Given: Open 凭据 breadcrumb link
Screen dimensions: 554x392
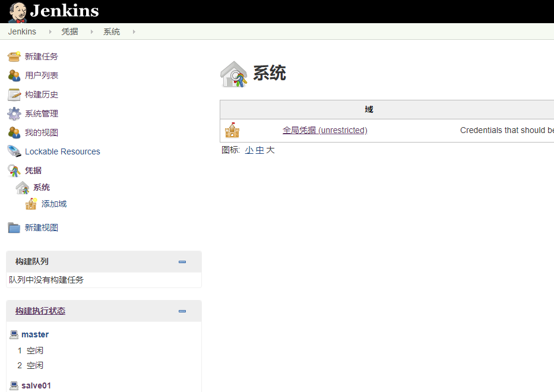Looking at the screenshot, I should click(69, 31).
